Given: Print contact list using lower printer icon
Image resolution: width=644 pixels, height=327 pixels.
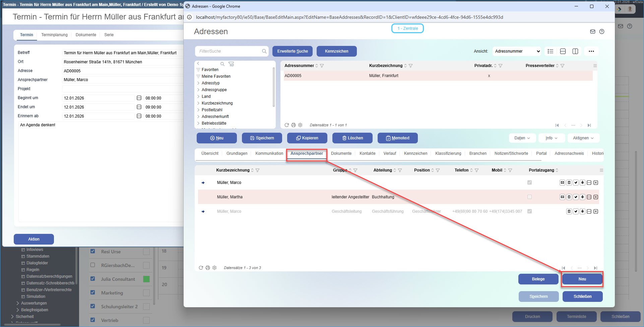Looking at the screenshot, I should click(x=208, y=268).
